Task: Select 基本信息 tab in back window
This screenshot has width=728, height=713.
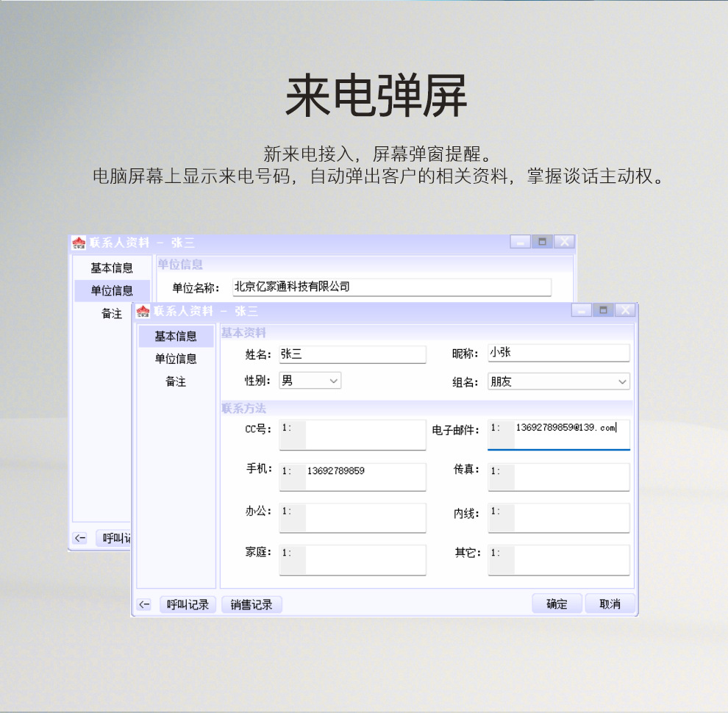Action: (112, 268)
